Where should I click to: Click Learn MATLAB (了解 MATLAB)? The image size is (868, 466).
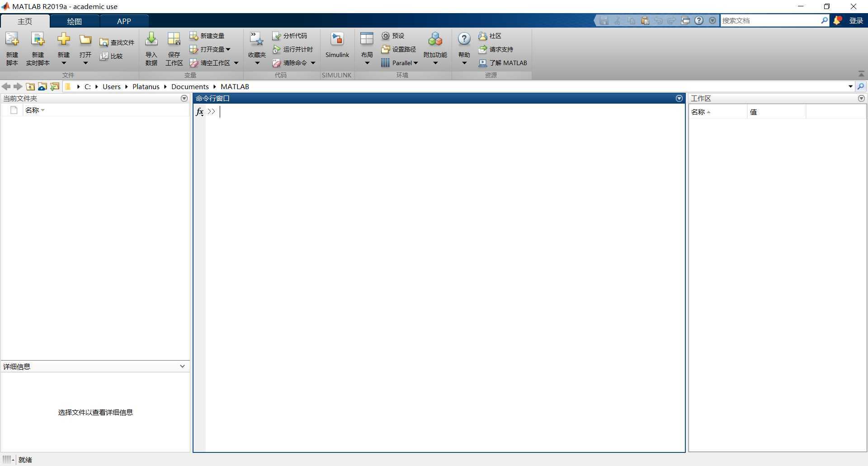(503, 63)
